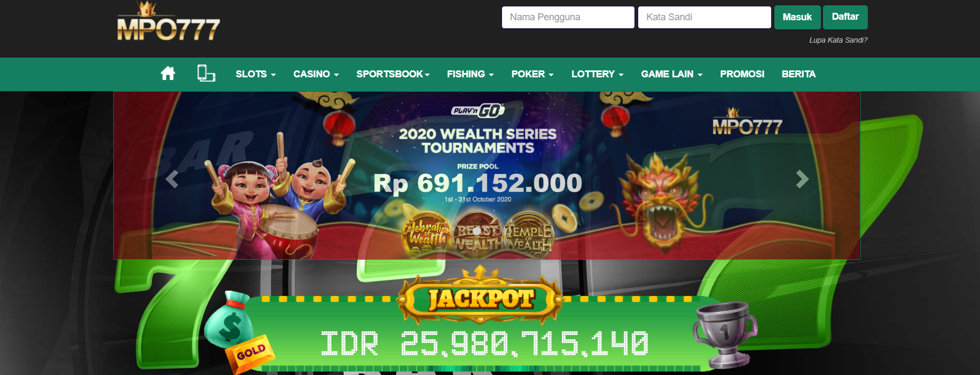Screen dimensions: 980x375
Task: Click the Masuk login button
Action: [797, 17]
